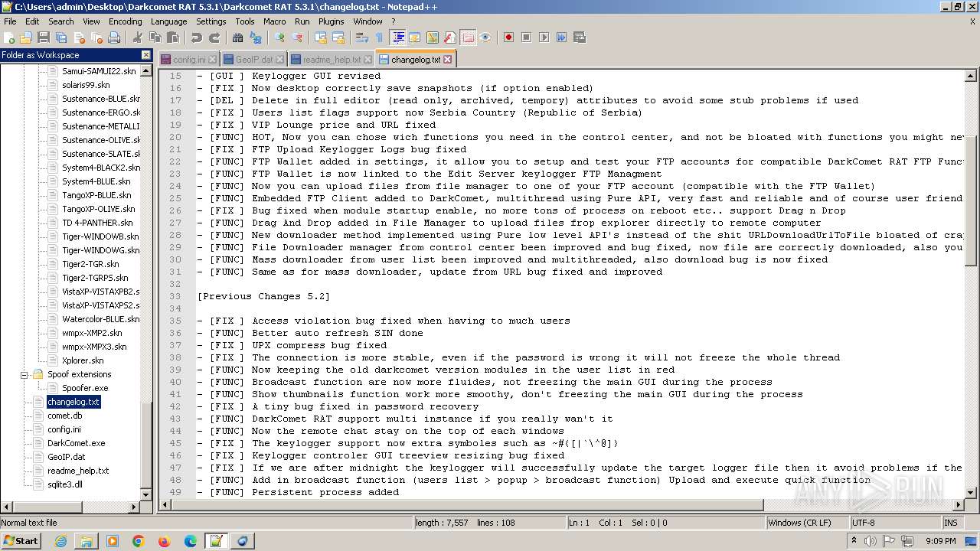The image size is (980, 551).
Task: Click the Copy toolbar icon
Action: coord(155,37)
